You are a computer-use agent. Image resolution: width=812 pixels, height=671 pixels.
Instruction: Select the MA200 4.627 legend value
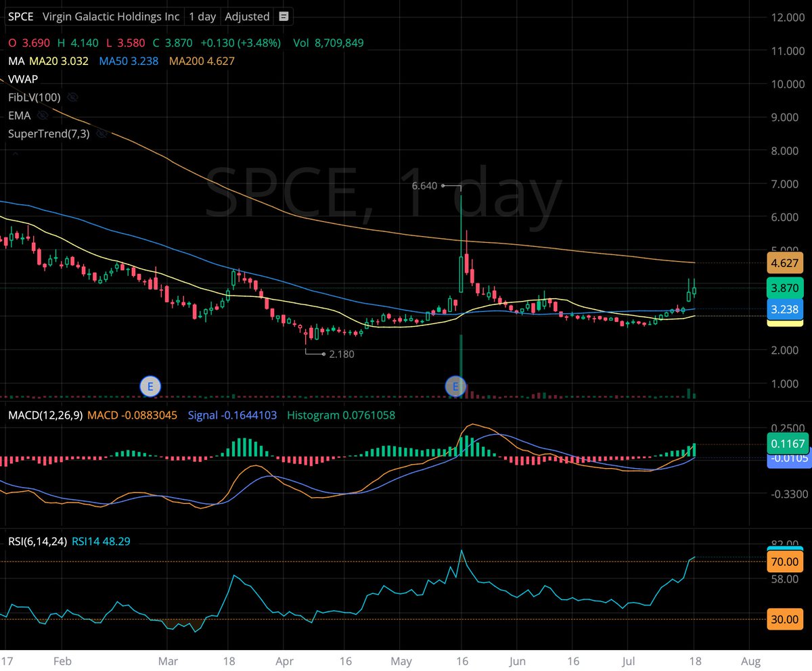pos(202,61)
